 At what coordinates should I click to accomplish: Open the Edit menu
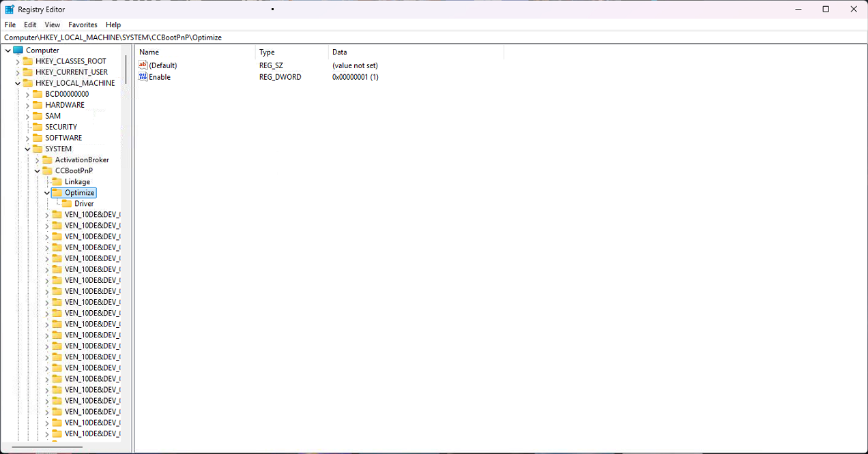(30, 25)
